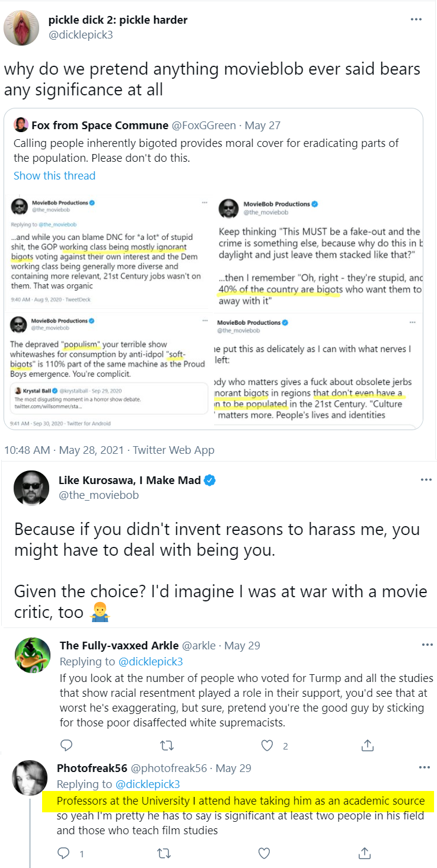437x868 pixels.
Task: Retweet The Fully-vaxxed Arkle's tweet
Action: 167,745
